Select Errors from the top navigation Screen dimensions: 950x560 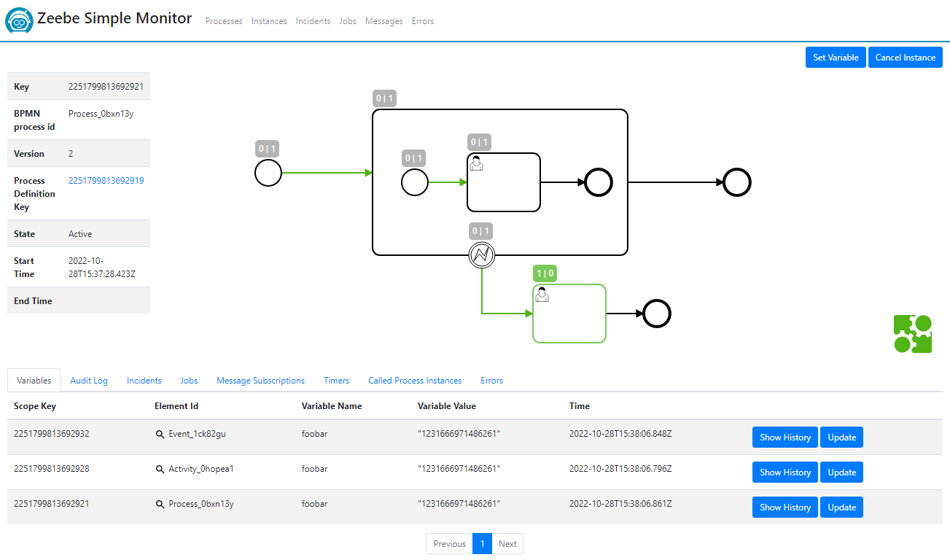coord(423,21)
